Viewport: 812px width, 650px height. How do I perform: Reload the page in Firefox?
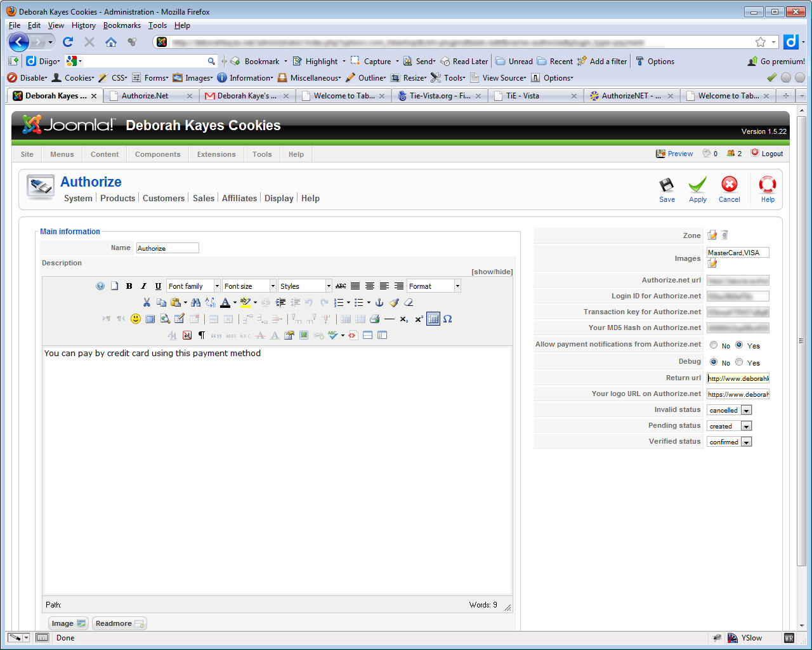click(x=68, y=42)
